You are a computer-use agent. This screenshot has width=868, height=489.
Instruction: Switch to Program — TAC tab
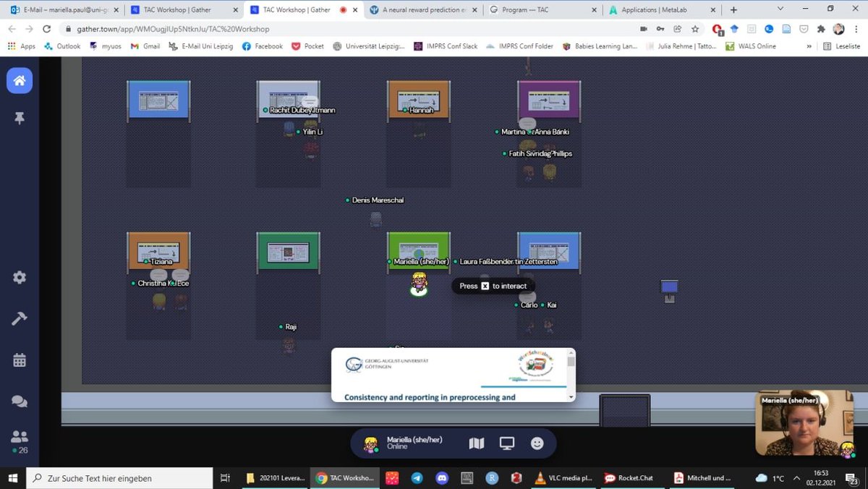[541, 10]
